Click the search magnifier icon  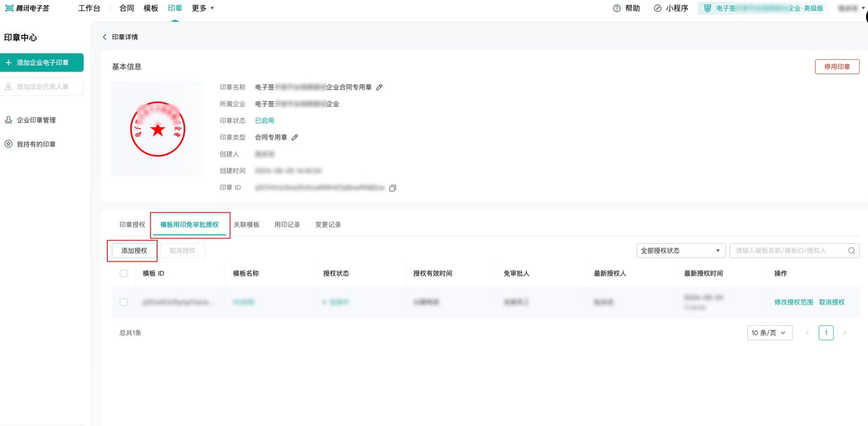[x=851, y=251]
